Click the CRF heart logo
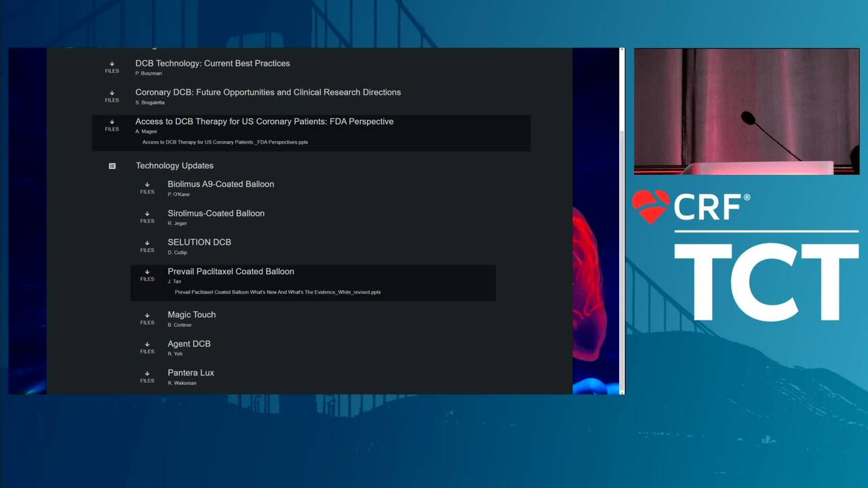 coord(650,207)
